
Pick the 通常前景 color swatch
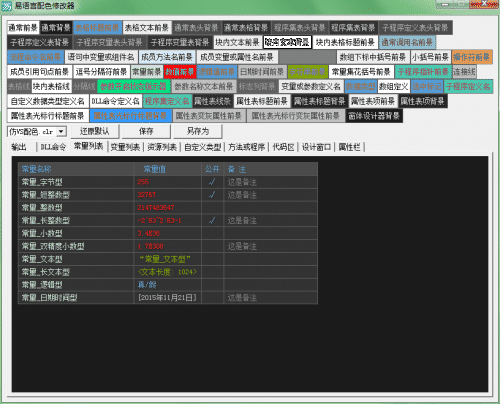23,28
